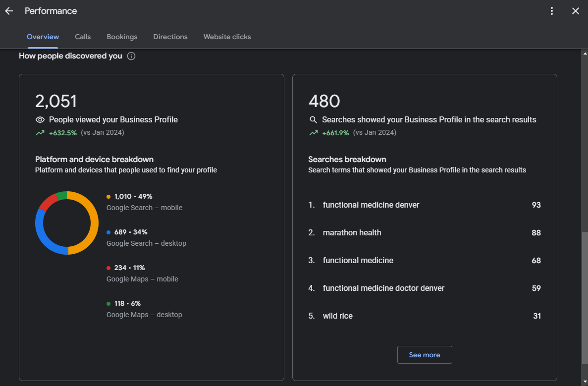588x386 pixels.
Task: Click the '118 • 6%' value
Action: (x=127, y=303)
